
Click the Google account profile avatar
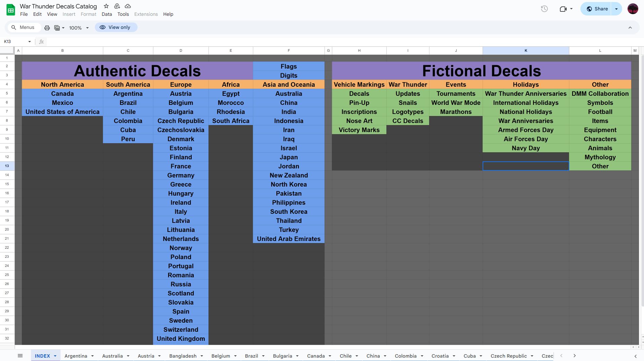(633, 9)
